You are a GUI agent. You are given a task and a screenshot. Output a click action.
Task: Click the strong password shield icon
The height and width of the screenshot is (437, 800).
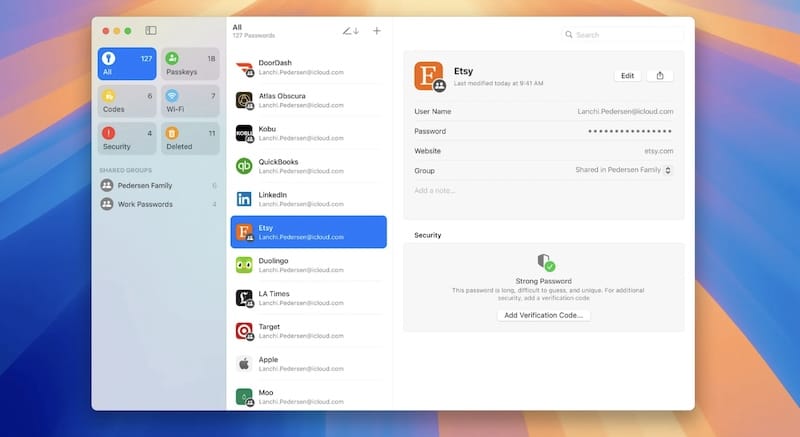pyautogui.click(x=545, y=262)
